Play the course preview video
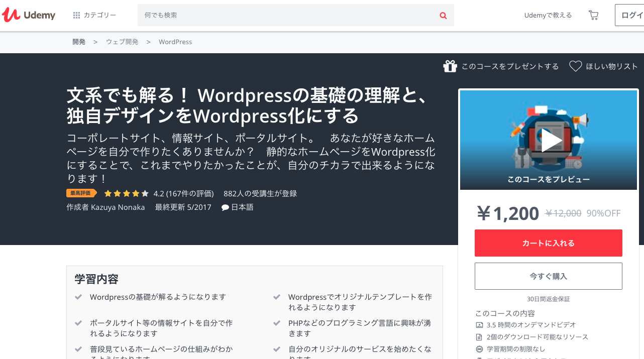644x359 pixels. 552,140
